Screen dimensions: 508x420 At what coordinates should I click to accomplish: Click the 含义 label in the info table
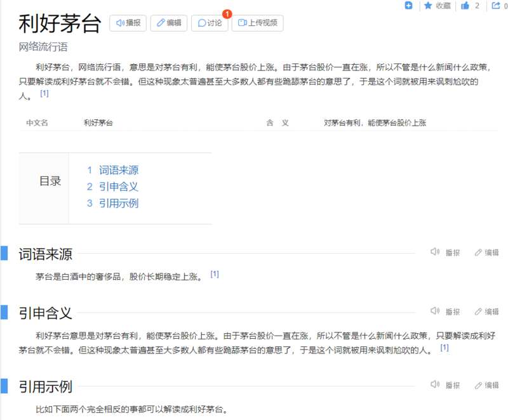click(x=277, y=123)
